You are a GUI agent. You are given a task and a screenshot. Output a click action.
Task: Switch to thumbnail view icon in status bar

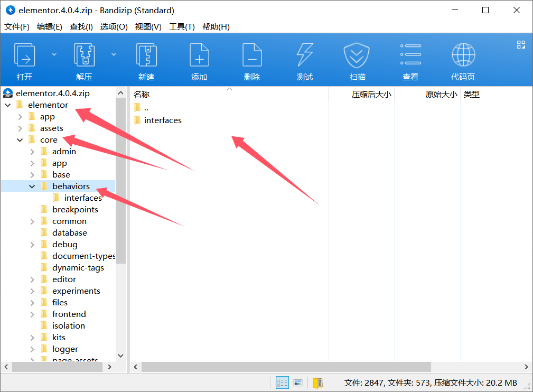(x=298, y=383)
